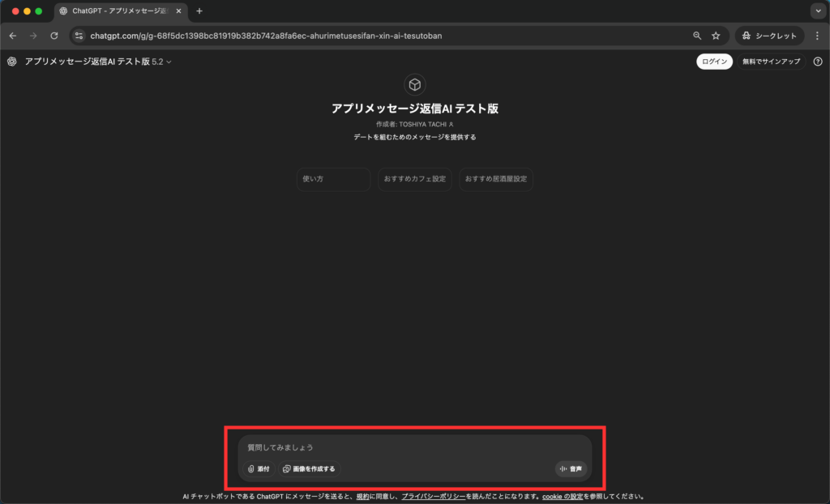Click the site information icon in address bar
This screenshot has width=830, height=504.
pos(79,36)
